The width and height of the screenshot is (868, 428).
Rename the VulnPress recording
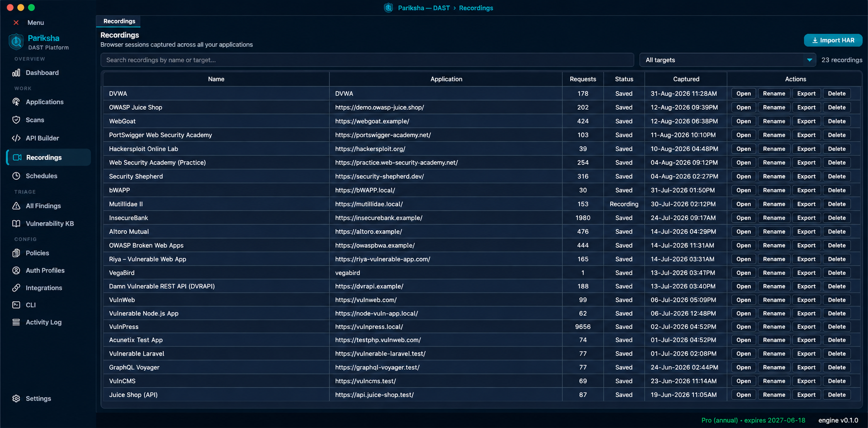coord(774,327)
